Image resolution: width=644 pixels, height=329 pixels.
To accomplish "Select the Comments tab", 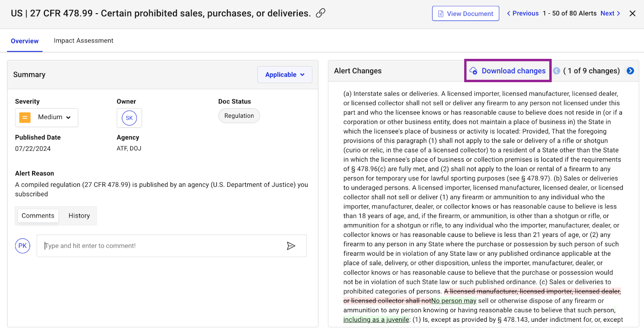I will click(x=38, y=216).
